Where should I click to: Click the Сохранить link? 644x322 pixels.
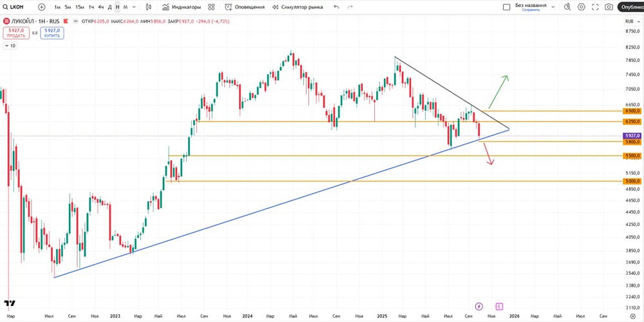point(531,10)
